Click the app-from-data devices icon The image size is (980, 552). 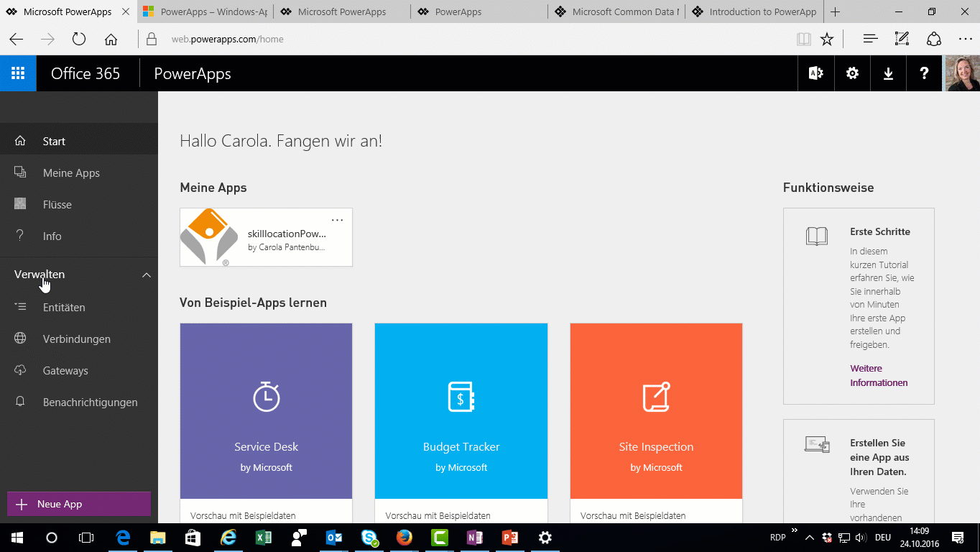(x=817, y=445)
